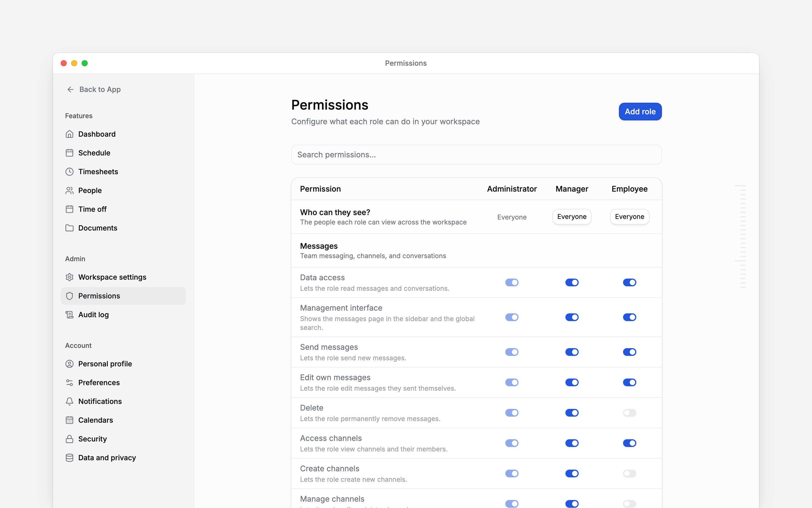Focus the Search permissions field
The height and width of the screenshot is (508, 812).
click(x=476, y=155)
